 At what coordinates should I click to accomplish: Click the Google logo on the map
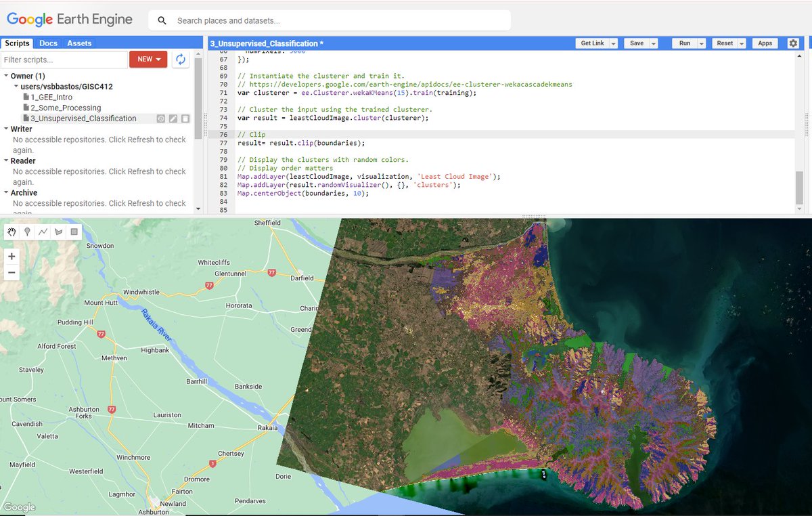tap(20, 507)
